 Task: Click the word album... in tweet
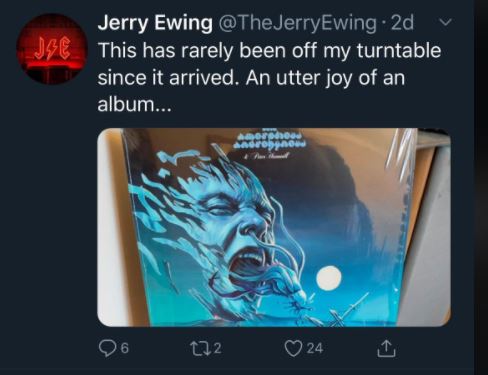point(134,105)
